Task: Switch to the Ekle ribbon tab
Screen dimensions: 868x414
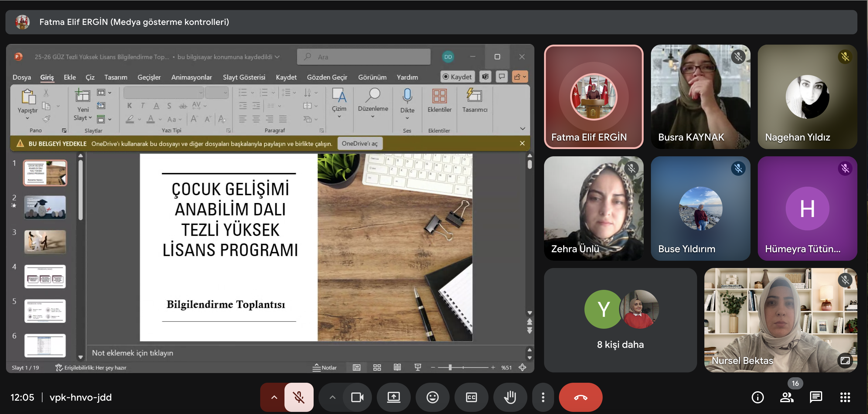Action: pos(70,77)
